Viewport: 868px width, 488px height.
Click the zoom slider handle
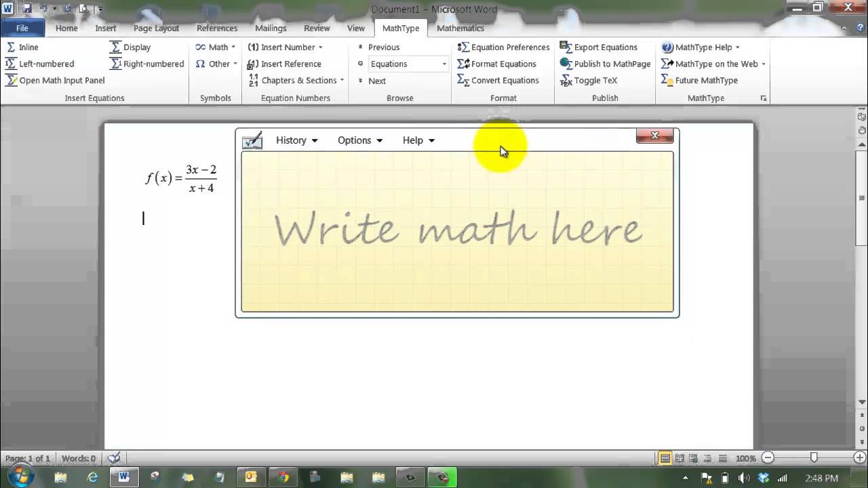[814, 458]
